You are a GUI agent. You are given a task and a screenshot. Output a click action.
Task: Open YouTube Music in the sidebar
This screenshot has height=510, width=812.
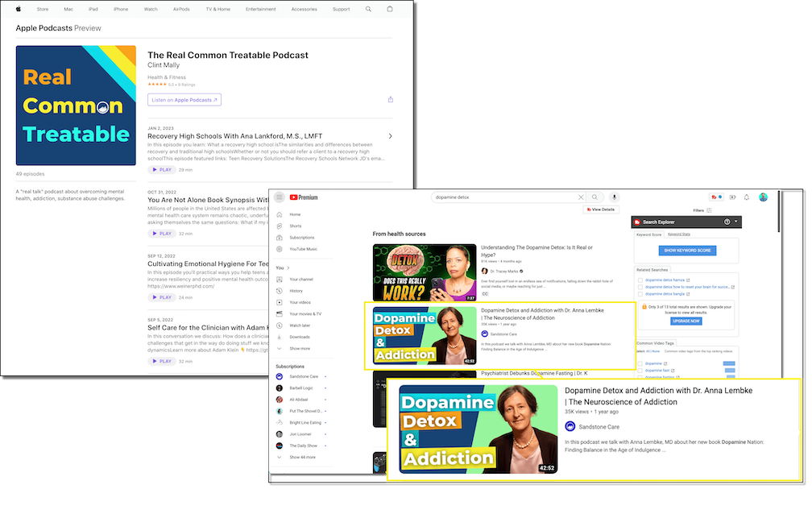click(x=303, y=249)
